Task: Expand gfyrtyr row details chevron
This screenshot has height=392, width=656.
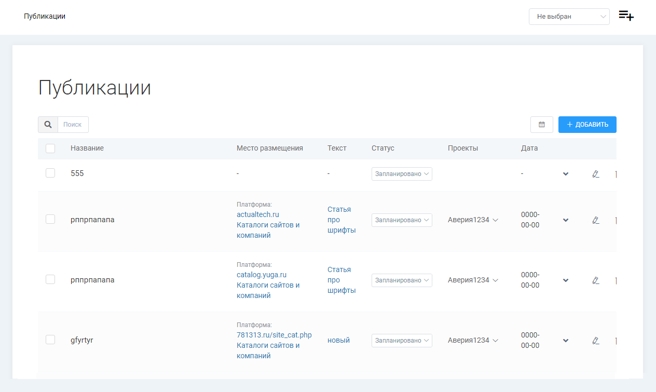Action: [565, 341]
